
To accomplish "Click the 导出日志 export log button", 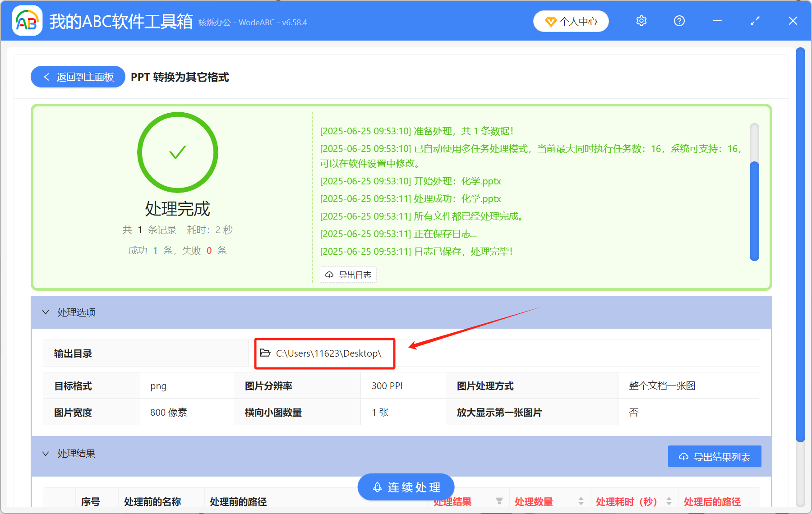I will pos(348,275).
